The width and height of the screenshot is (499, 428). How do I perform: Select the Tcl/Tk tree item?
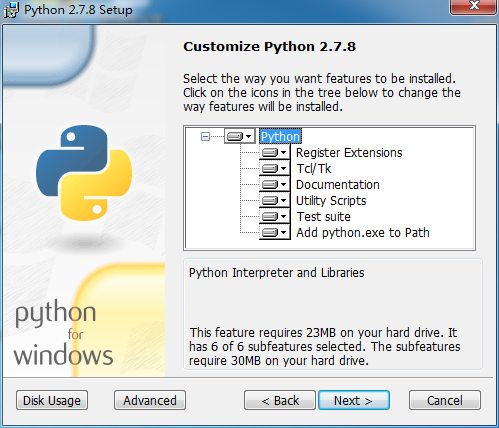pyautogui.click(x=314, y=169)
